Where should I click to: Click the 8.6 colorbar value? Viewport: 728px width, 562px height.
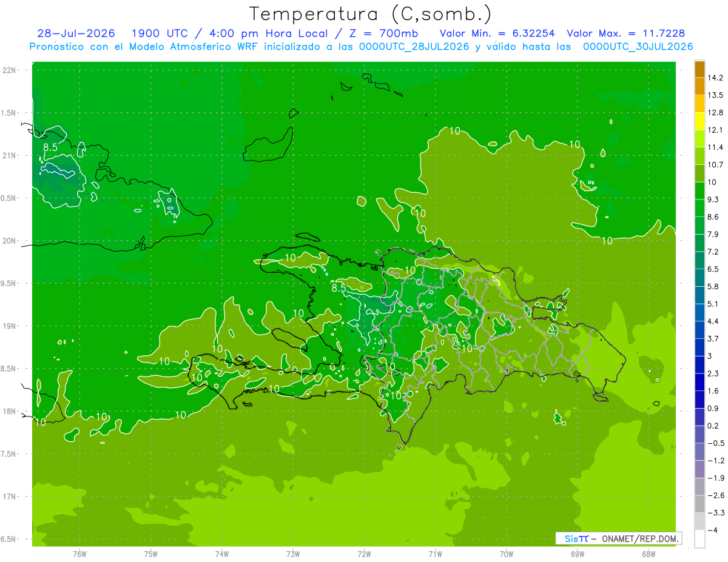[x=713, y=217]
